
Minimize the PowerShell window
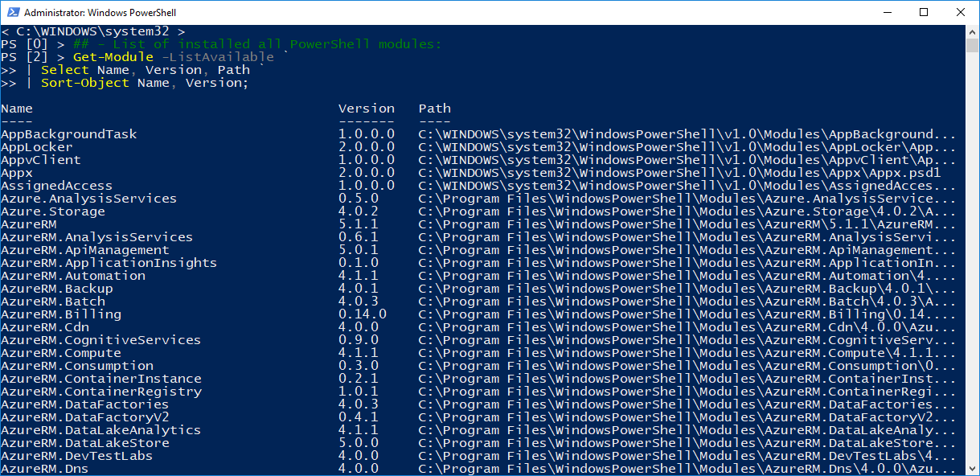click(888, 12)
